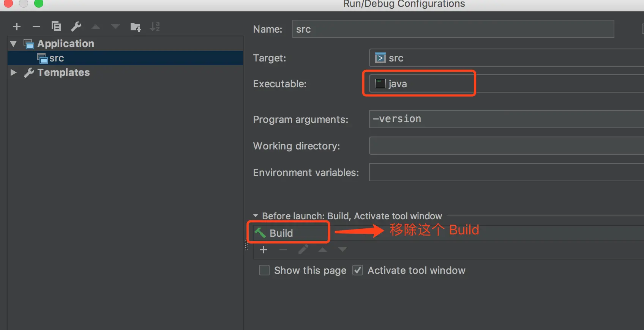Image resolution: width=644 pixels, height=330 pixels.
Task: Move configuration down in toolbar
Action: [x=115, y=27]
